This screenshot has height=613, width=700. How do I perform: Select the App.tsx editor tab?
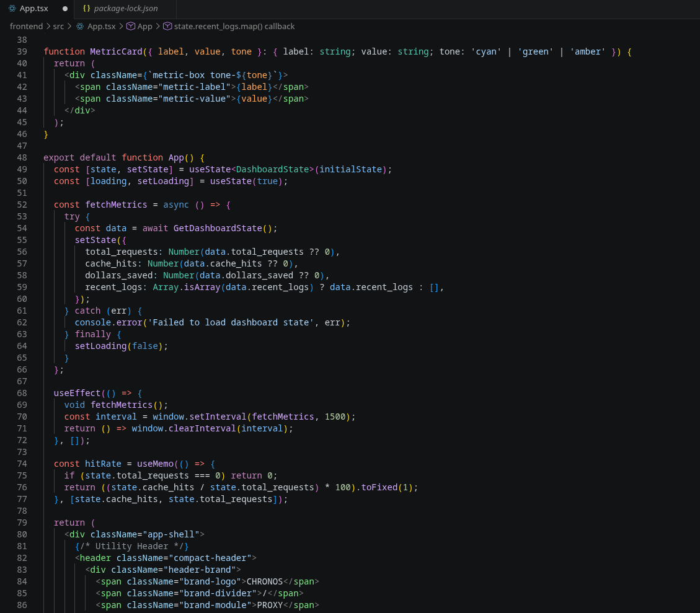(34, 8)
